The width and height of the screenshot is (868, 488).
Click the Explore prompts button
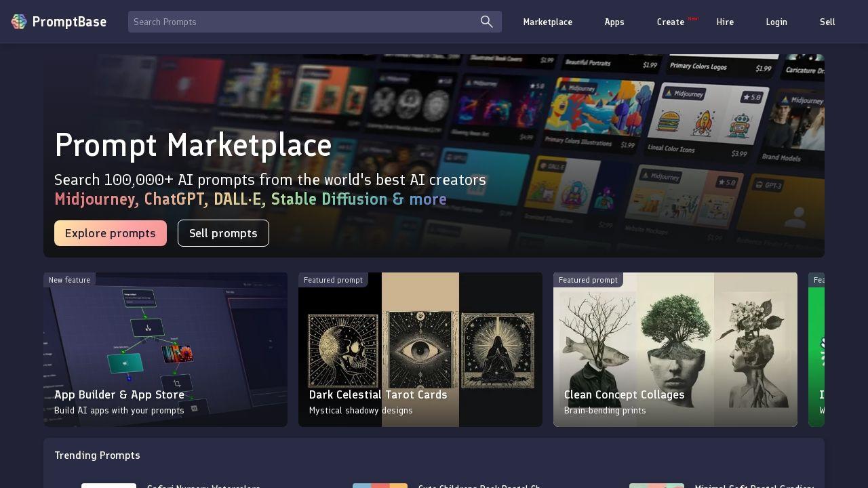pyautogui.click(x=111, y=233)
